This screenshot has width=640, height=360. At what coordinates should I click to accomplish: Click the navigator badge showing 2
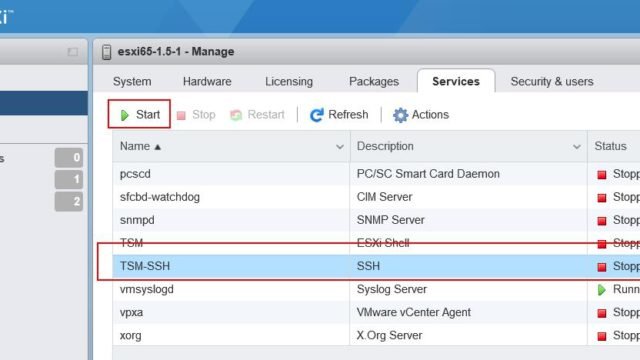(69, 201)
